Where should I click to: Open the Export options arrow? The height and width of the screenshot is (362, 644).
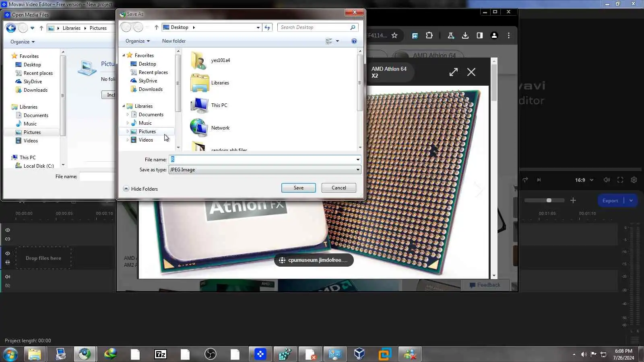[x=631, y=200]
